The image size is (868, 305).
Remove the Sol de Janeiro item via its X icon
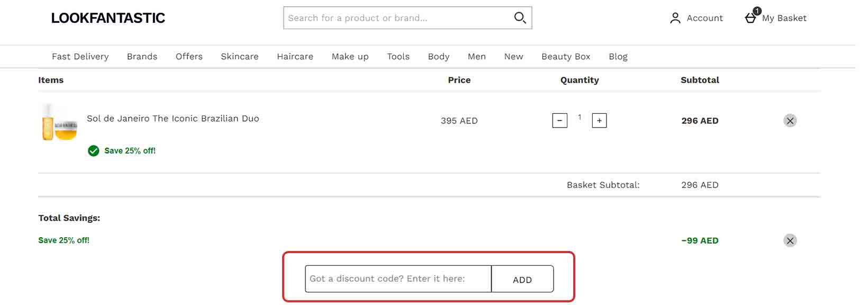click(x=790, y=120)
